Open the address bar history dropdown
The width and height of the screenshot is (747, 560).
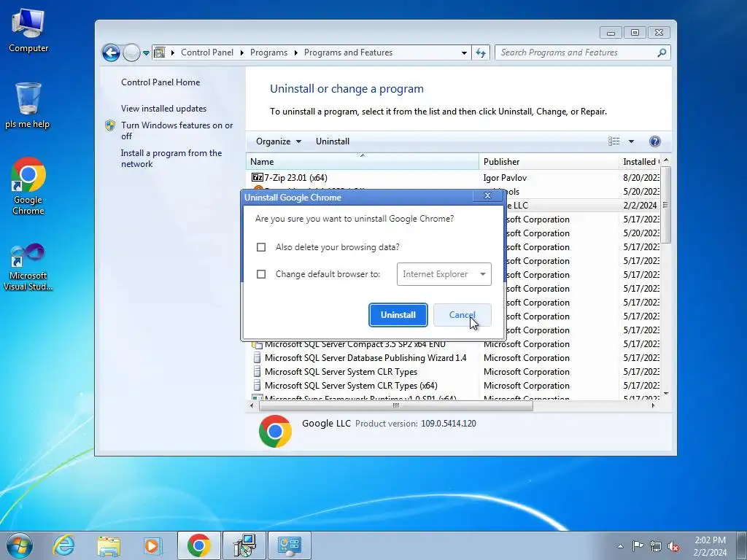pyautogui.click(x=464, y=52)
